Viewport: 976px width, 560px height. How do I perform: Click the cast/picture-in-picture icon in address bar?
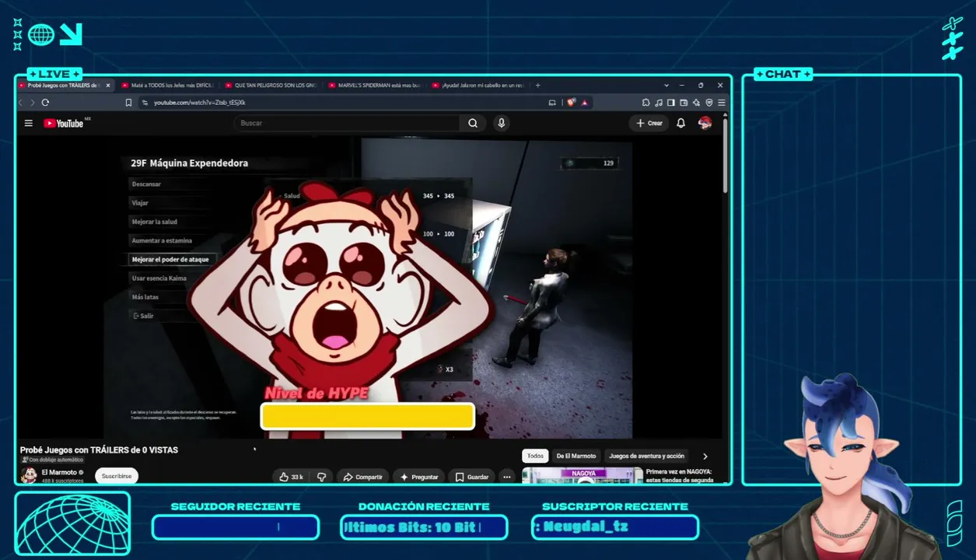tap(552, 103)
